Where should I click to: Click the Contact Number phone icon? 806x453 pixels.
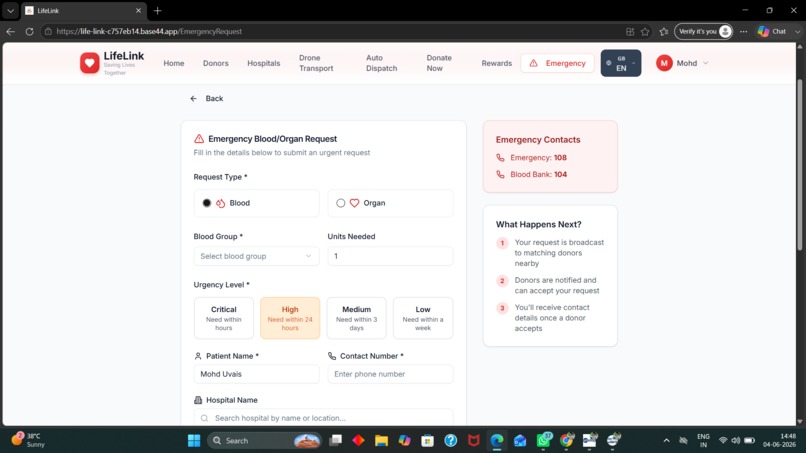point(332,356)
